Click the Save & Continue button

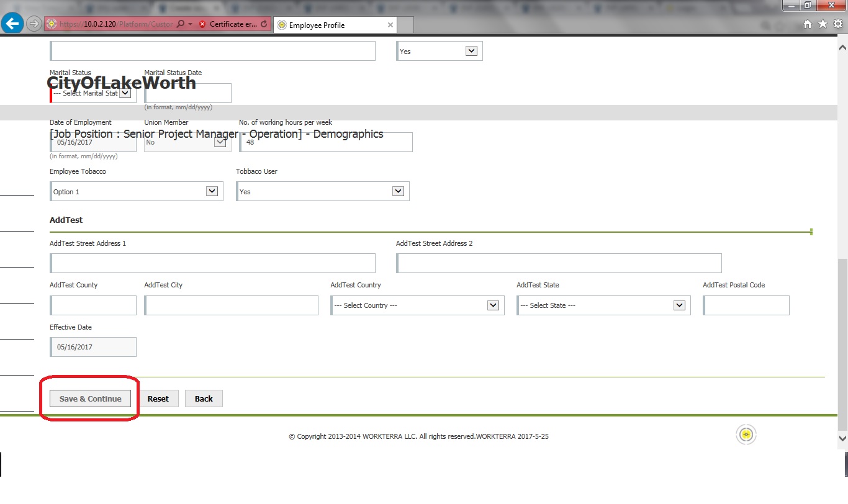(91, 398)
